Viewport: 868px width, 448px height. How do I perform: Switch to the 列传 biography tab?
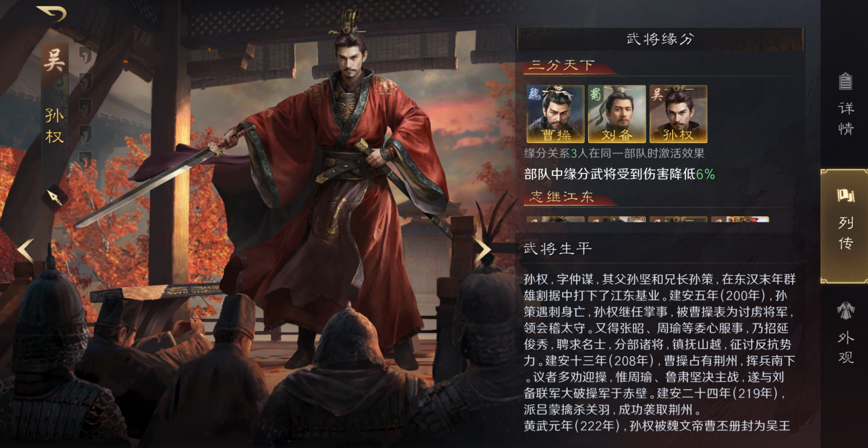pyautogui.click(x=845, y=224)
